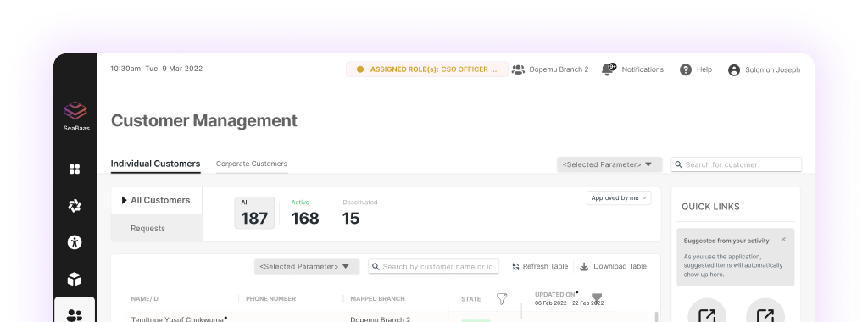This screenshot has width=868, height=322.
Task: Click the customer table vertical scrollbar
Action: coord(657,316)
